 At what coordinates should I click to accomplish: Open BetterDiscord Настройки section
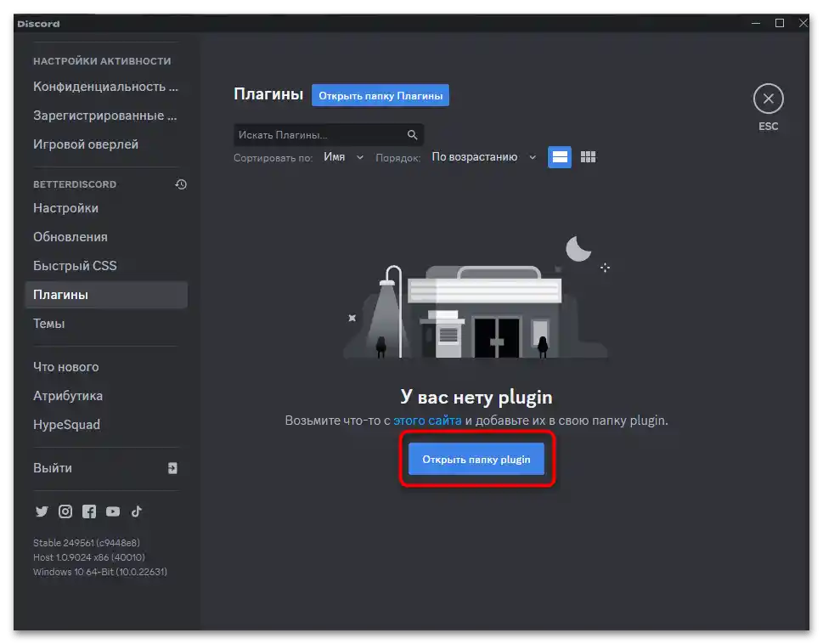point(106,208)
